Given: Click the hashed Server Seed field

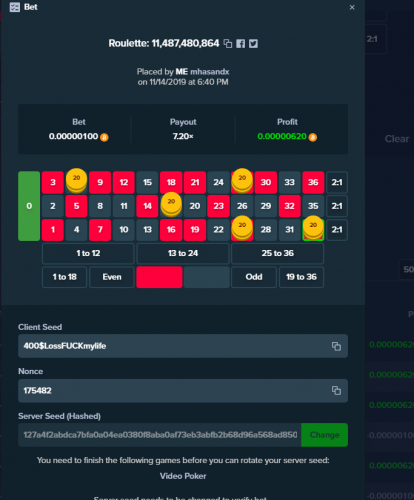Looking at the screenshot, I should pyautogui.click(x=160, y=435).
